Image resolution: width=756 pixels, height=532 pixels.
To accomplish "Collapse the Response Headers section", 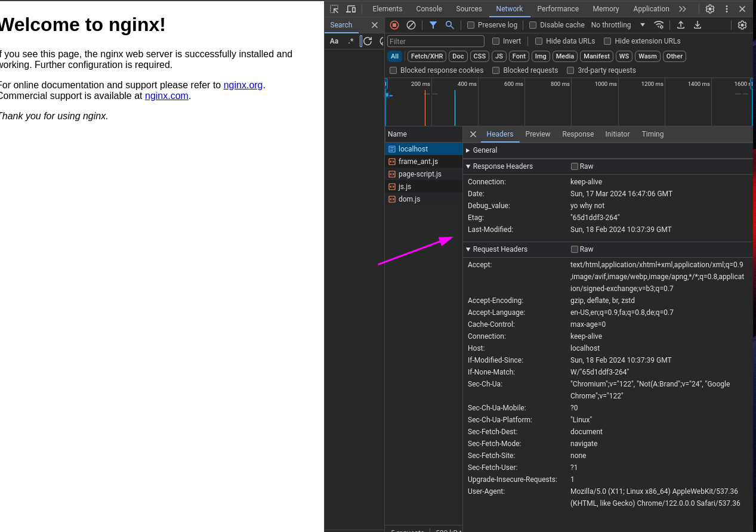I will click(468, 166).
